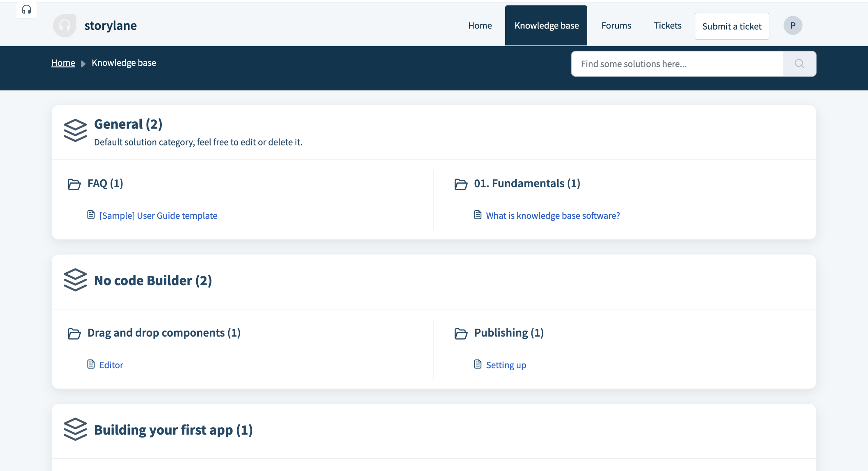Image resolution: width=868 pixels, height=471 pixels.
Task: Click the search magnifier icon
Action: [x=799, y=64]
